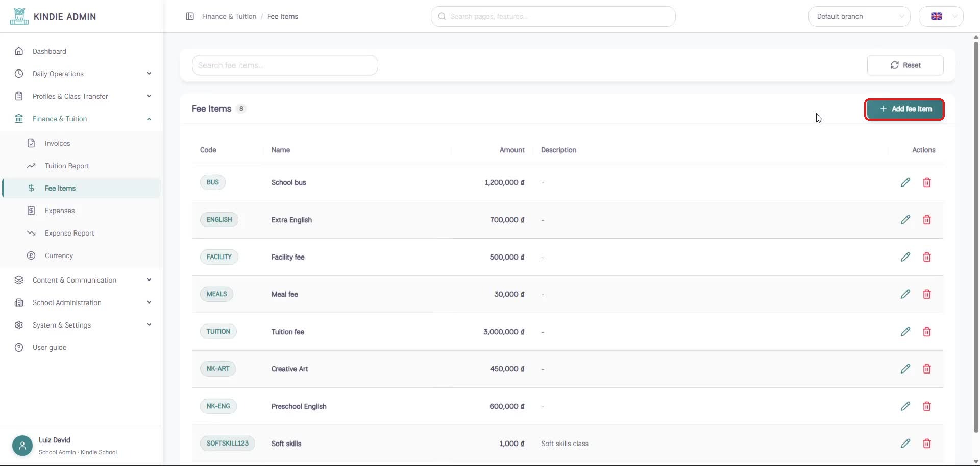
Task: Edit the Tuition fee item
Action: coord(905,332)
